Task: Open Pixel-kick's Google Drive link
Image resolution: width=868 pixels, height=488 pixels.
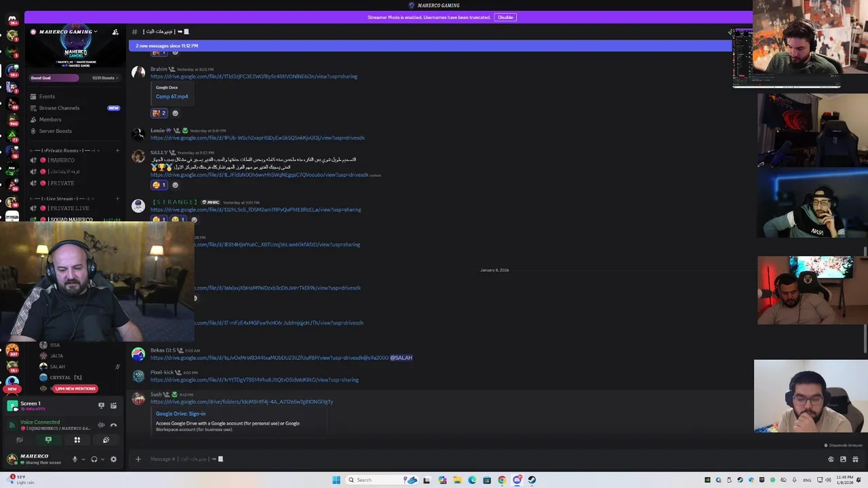Action: pos(254,380)
